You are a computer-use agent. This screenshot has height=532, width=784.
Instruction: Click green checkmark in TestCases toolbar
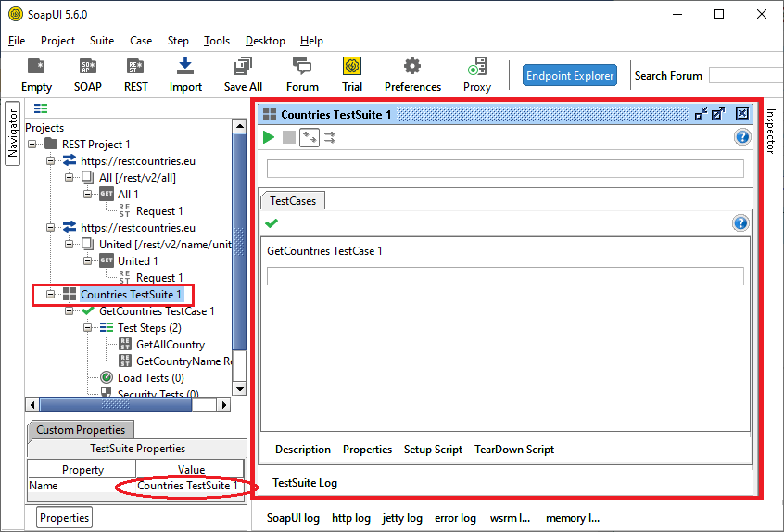click(x=272, y=223)
